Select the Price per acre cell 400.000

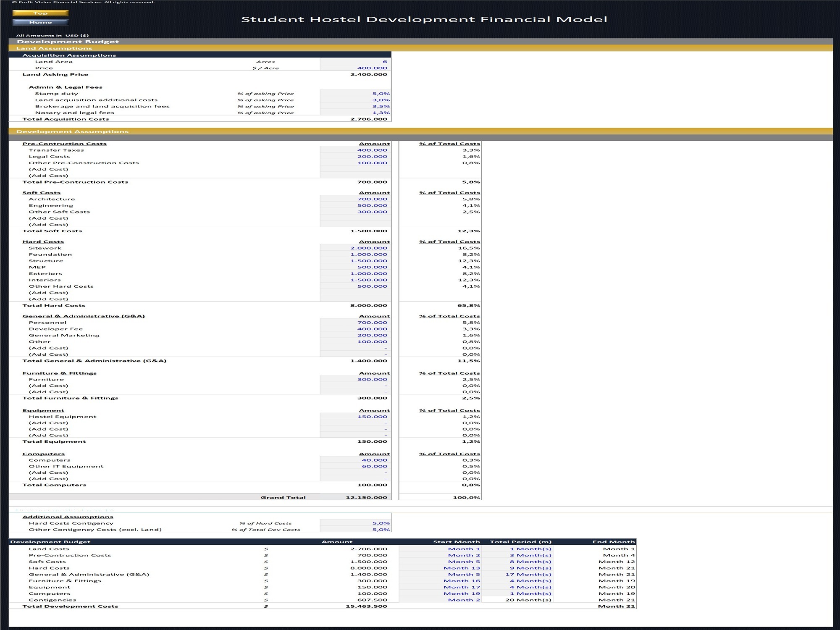tap(355, 68)
